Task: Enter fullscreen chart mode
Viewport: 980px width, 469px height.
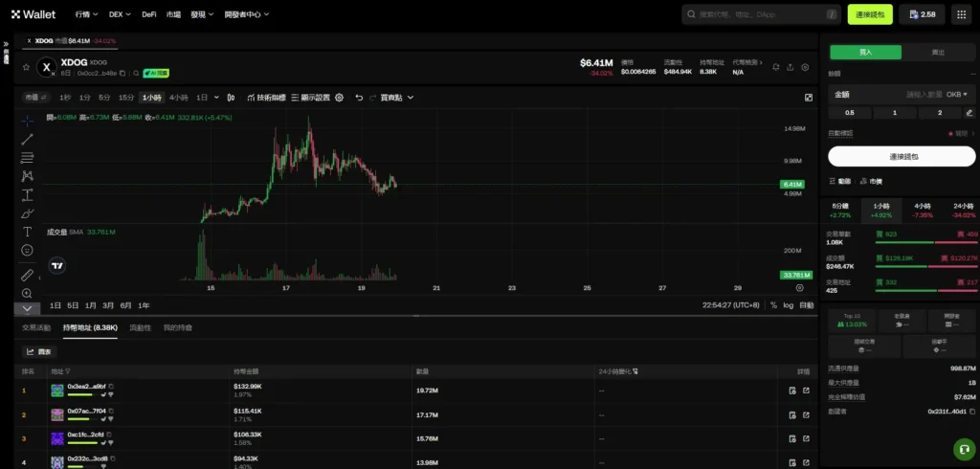Action: tap(808, 98)
